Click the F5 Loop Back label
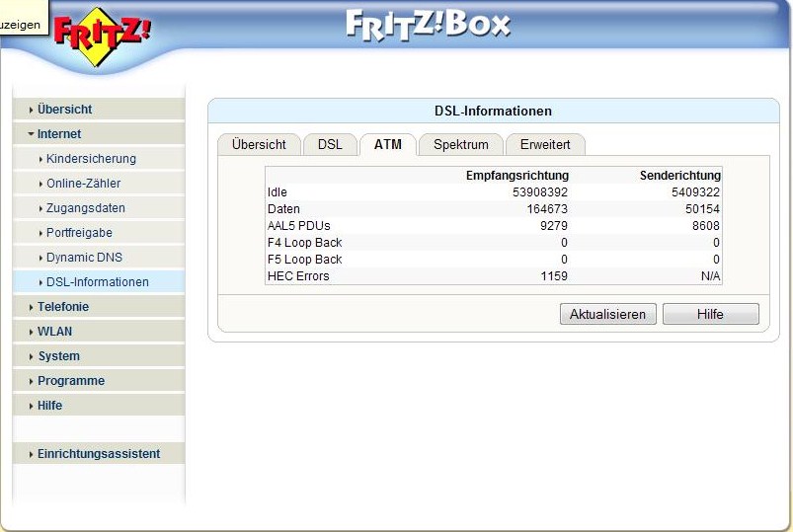This screenshot has height=532, width=793. pyautogui.click(x=305, y=260)
